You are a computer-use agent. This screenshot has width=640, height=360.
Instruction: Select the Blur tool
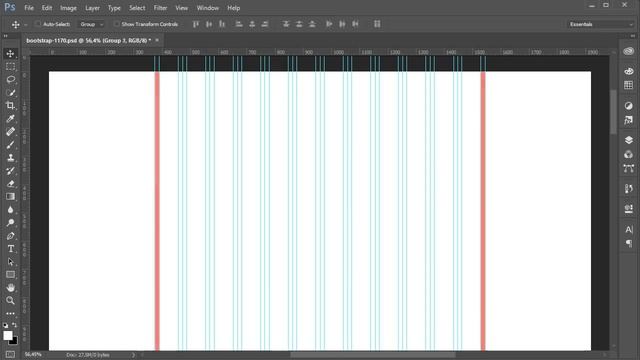11,210
